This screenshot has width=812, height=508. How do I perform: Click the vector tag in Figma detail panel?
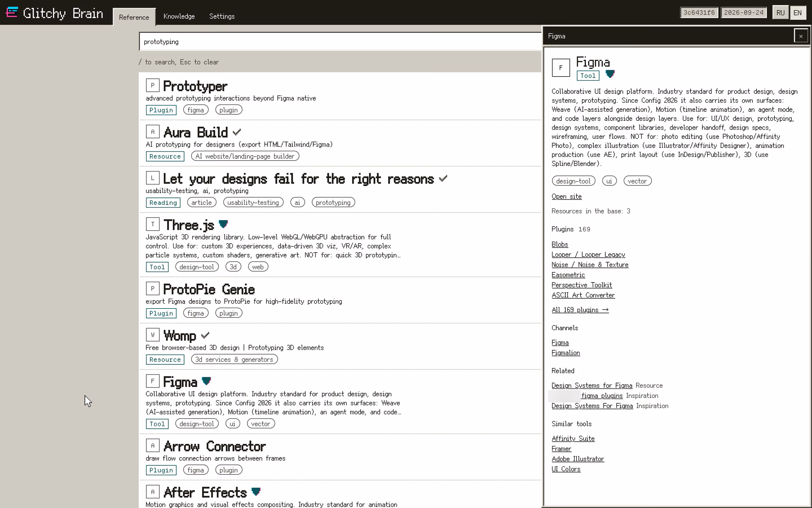(x=637, y=181)
